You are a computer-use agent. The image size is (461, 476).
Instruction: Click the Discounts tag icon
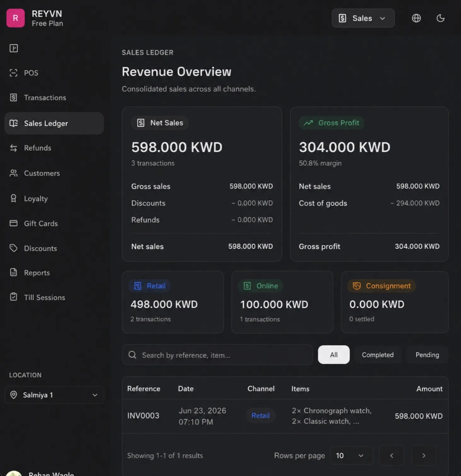click(13, 248)
